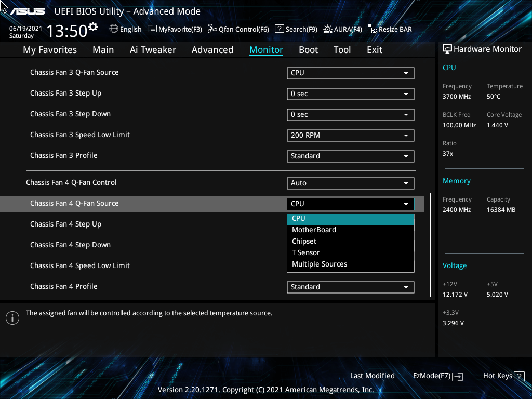This screenshot has height=399, width=532.
Task: Click the English language globe icon
Action: (114, 29)
